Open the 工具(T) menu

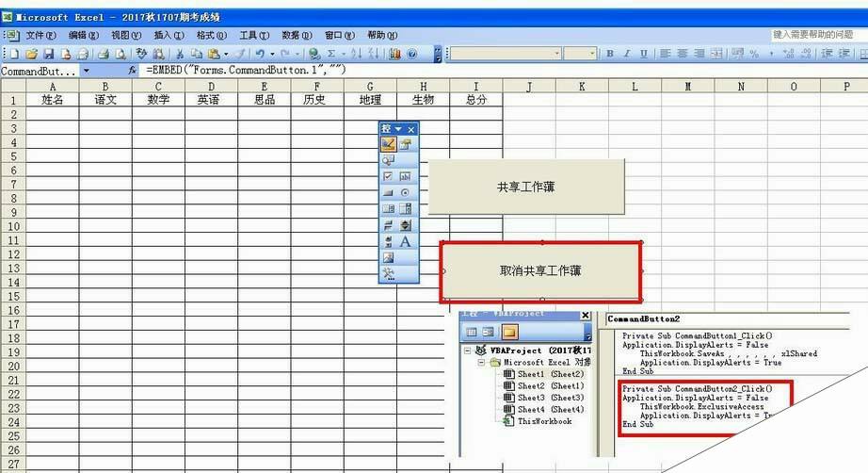(x=248, y=35)
